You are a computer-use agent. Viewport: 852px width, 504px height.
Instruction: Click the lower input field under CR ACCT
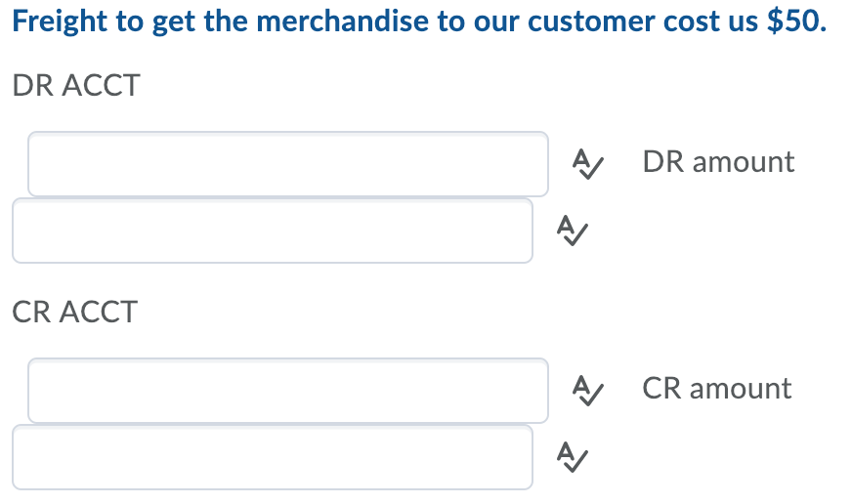coord(273,457)
